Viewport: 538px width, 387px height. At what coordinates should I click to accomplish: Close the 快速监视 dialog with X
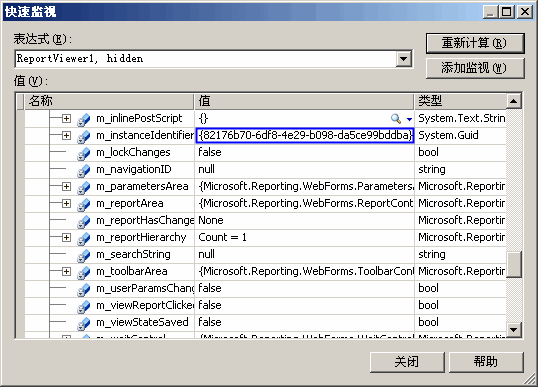[525, 12]
